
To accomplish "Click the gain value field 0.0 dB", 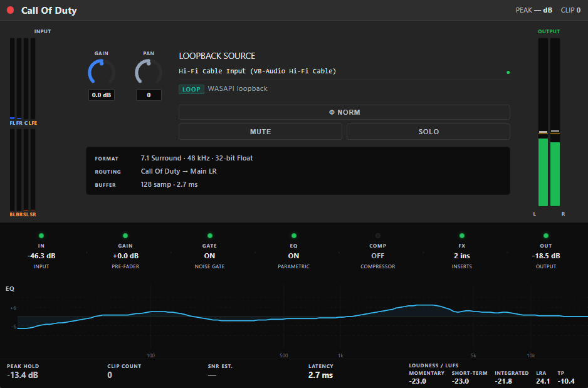I will tap(102, 95).
